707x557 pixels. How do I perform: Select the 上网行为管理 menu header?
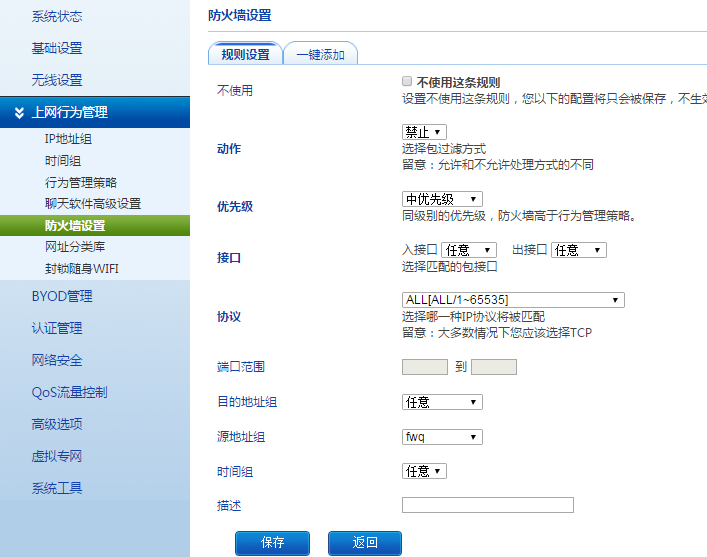point(95,112)
